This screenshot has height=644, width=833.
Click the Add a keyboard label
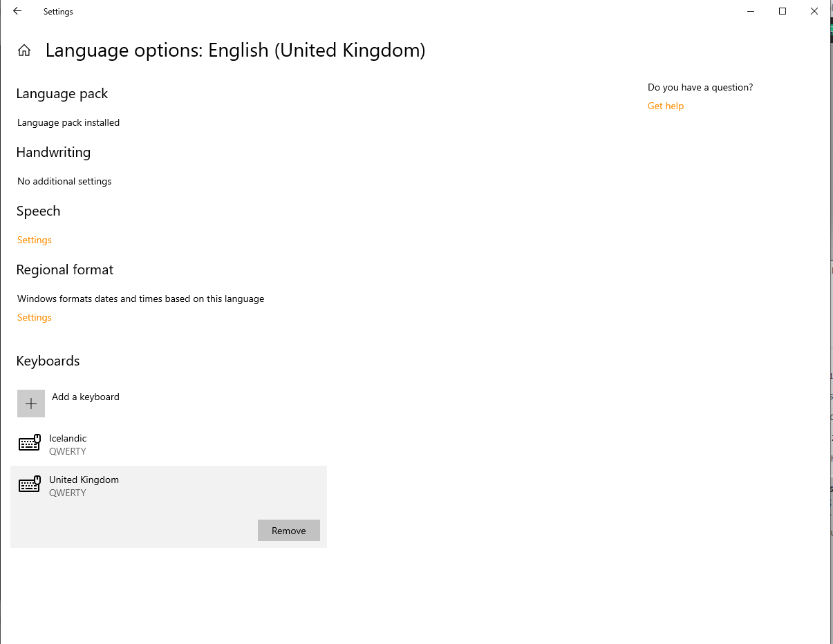[86, 397]
